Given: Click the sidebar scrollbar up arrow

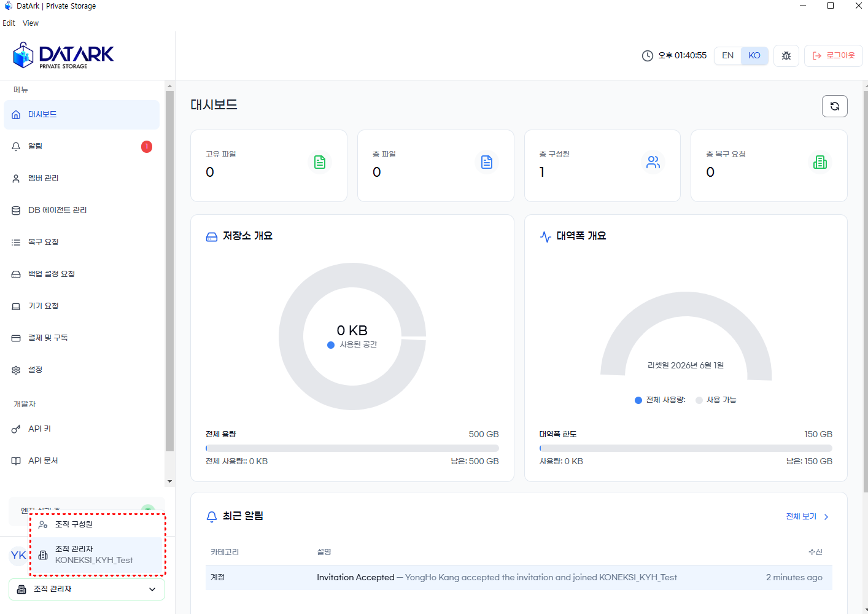Looking at the screenshot, I should coord(170,85).
